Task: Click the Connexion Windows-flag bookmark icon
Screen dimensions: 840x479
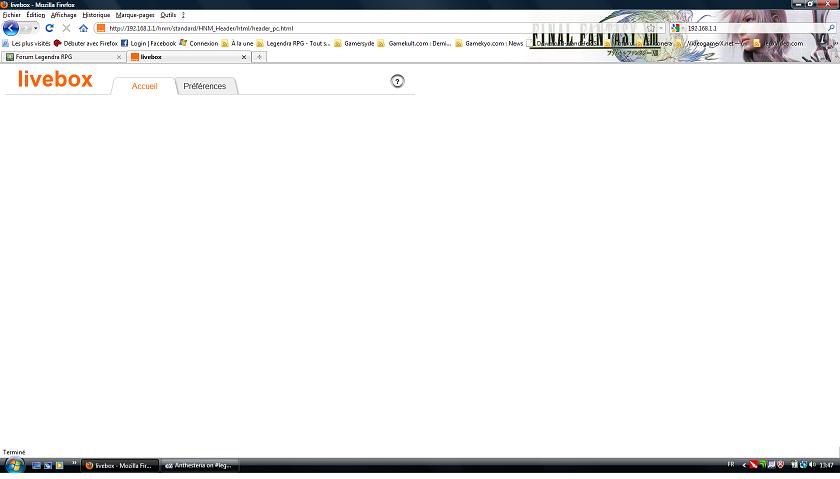Action: 183,43
